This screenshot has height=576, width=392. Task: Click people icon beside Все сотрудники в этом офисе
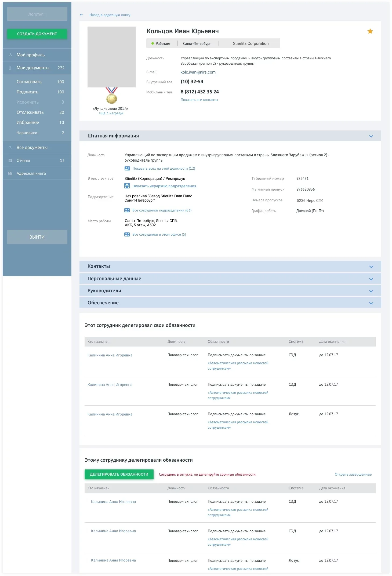pyautogui.click(x=127, y=235)
